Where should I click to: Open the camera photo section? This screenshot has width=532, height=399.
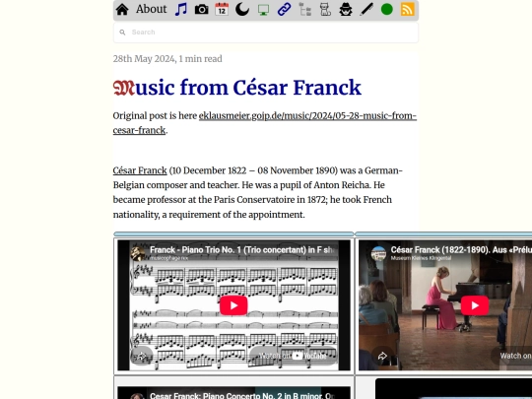coord(202,10)
